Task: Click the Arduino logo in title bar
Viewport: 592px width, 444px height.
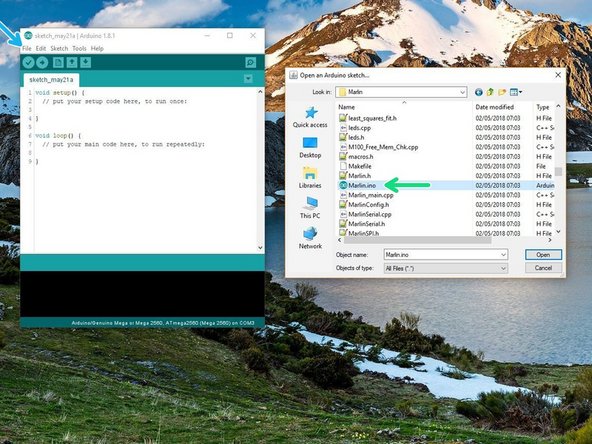Action: point(28,35)
